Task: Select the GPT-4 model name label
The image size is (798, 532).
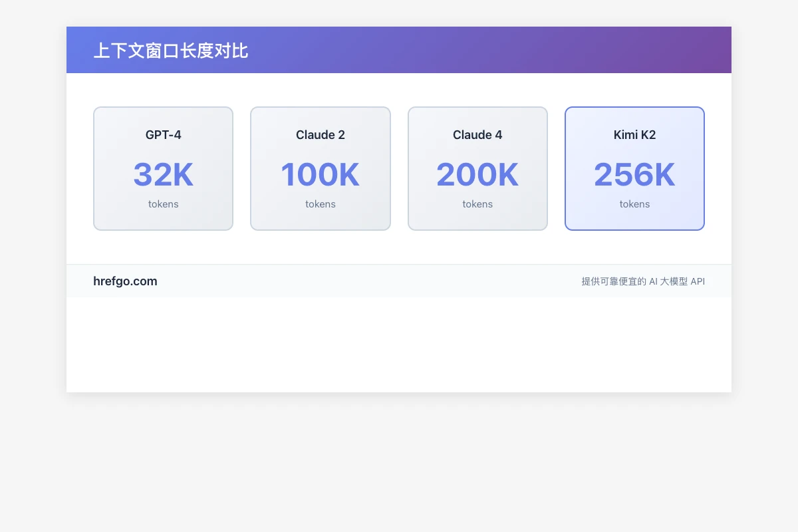Action: click(x=163, y=135)
